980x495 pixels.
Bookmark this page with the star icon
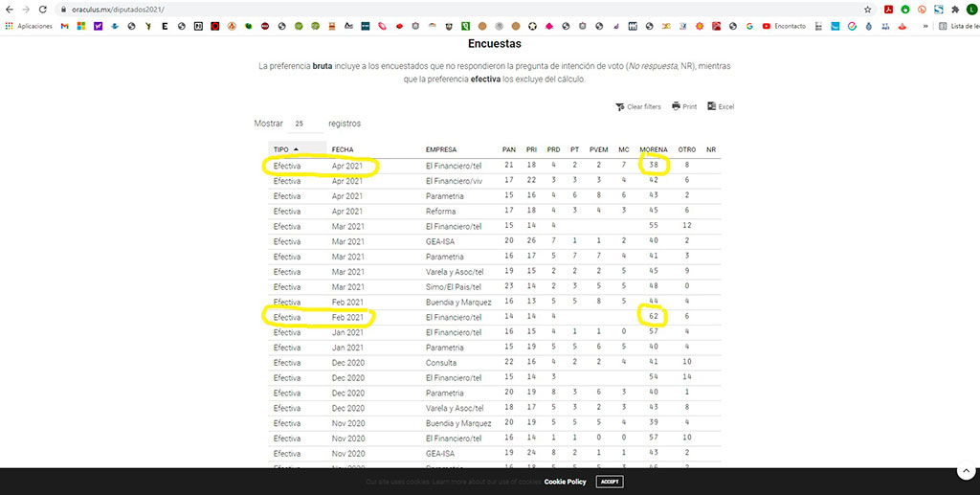tap(867, 9)
